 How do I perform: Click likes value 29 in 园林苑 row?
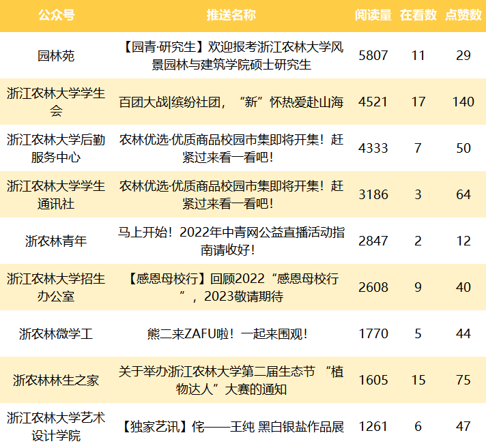point(463,56)
